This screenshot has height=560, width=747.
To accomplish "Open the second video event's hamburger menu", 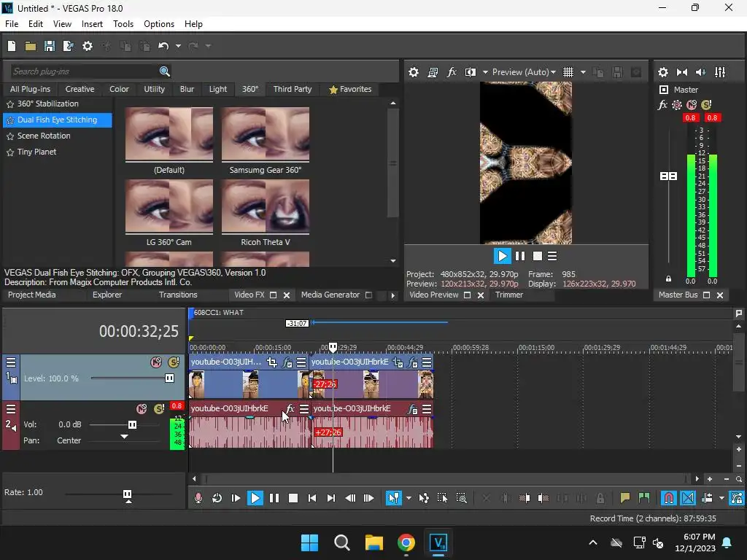I will [x=427, y=362].
